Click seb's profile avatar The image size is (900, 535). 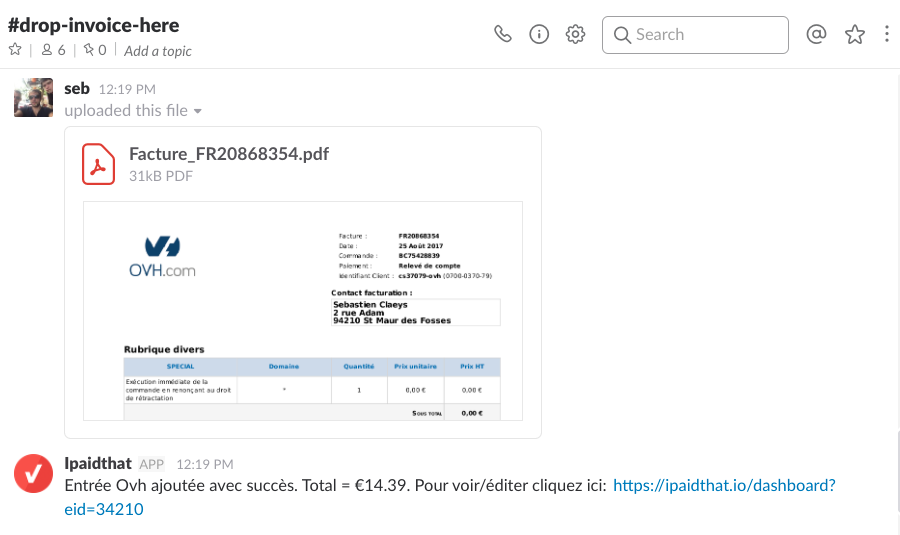tap(33, 98)
